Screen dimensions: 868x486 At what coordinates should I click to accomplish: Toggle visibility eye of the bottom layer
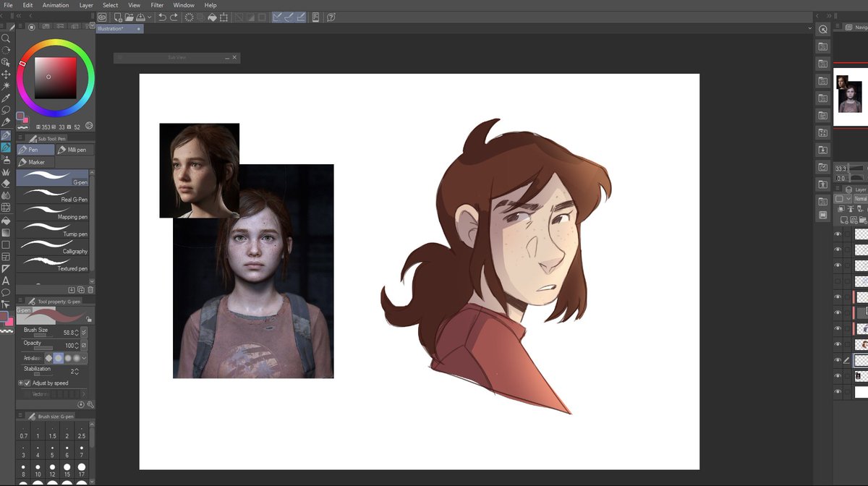[x=838, y=392]
